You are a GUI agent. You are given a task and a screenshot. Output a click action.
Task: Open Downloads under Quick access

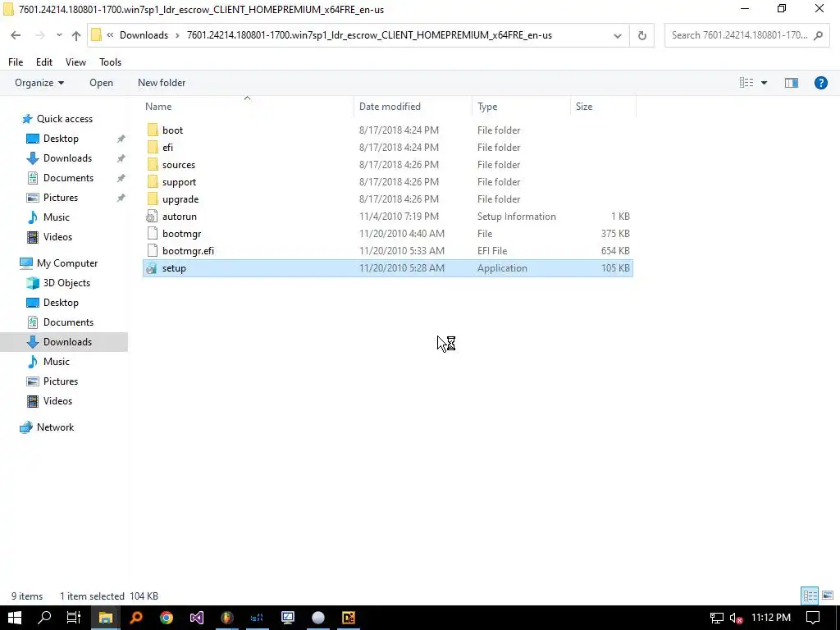(67, 158)
